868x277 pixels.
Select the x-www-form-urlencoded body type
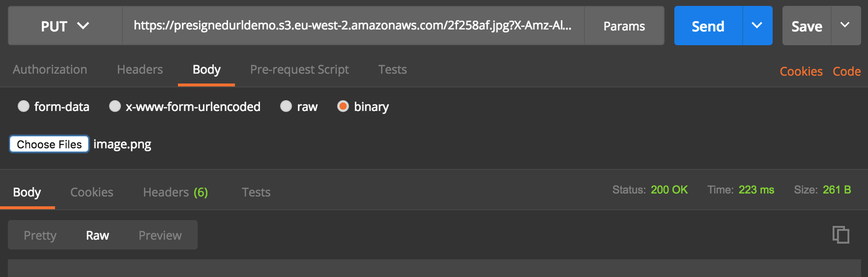click(x=115, y=107)
